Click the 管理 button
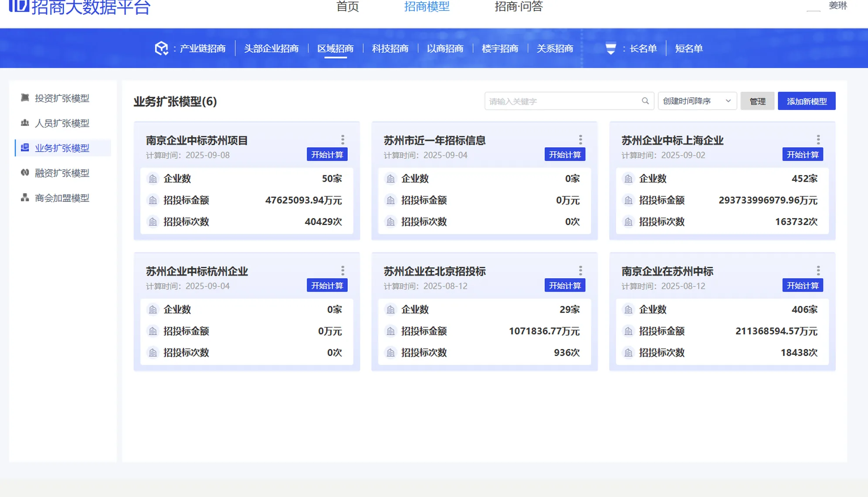 click(x=757, y=101)
